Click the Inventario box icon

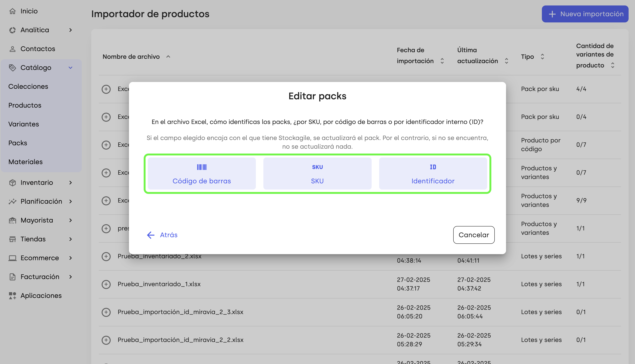[12, 183]
